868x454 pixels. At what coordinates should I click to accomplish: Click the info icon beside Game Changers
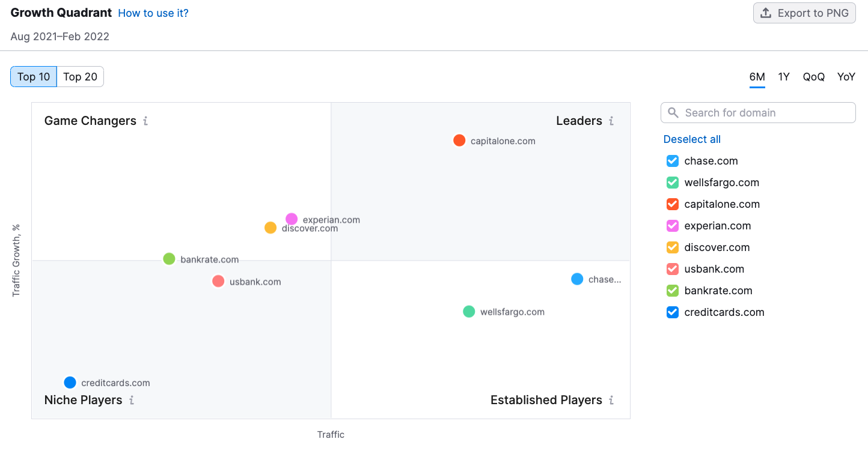[x=145, y=121]
